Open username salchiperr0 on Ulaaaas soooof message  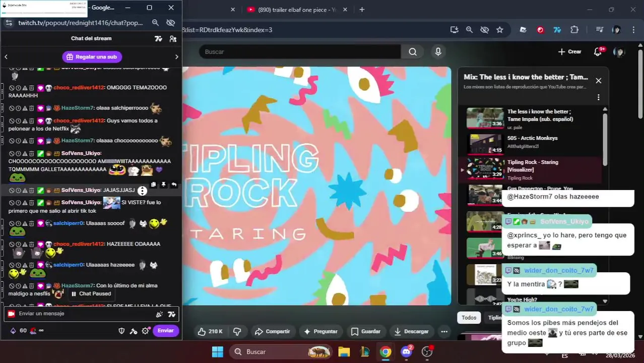pyautogui.click(x=68, y=223)
